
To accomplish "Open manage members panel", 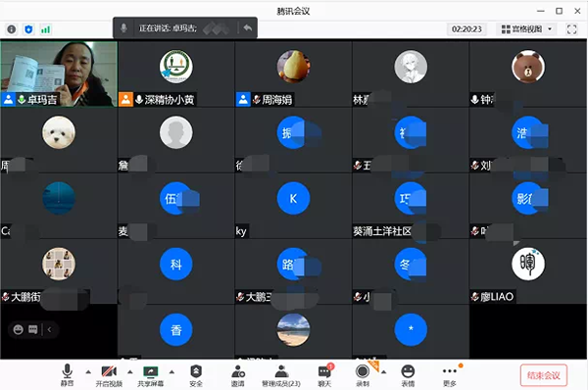I will (x=281, y=375).
